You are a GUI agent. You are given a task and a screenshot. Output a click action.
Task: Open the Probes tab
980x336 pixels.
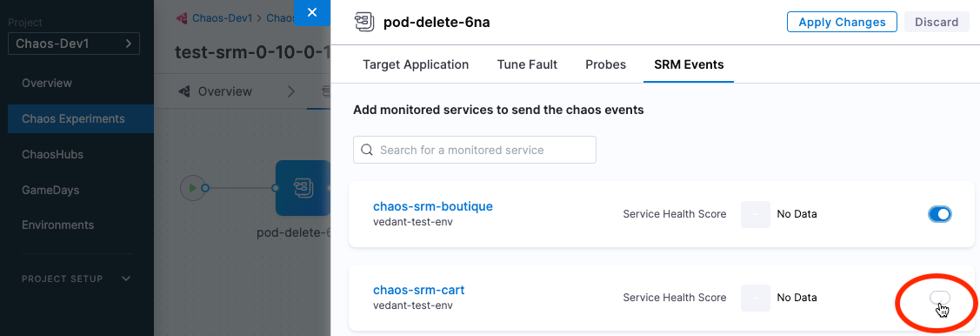(x=605, y=64)
